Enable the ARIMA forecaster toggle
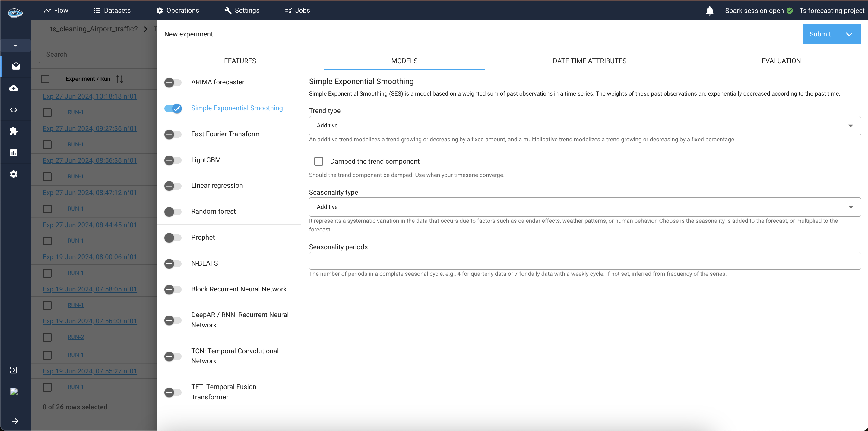 pyautogui.click(x=173, y=82)
